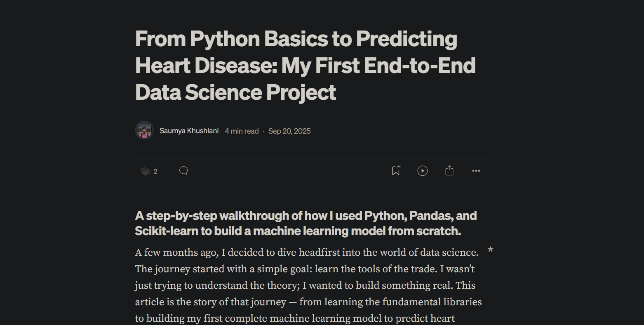Click the article title heading
Viewport: 644px width, 325px height.
coord(305,65)
